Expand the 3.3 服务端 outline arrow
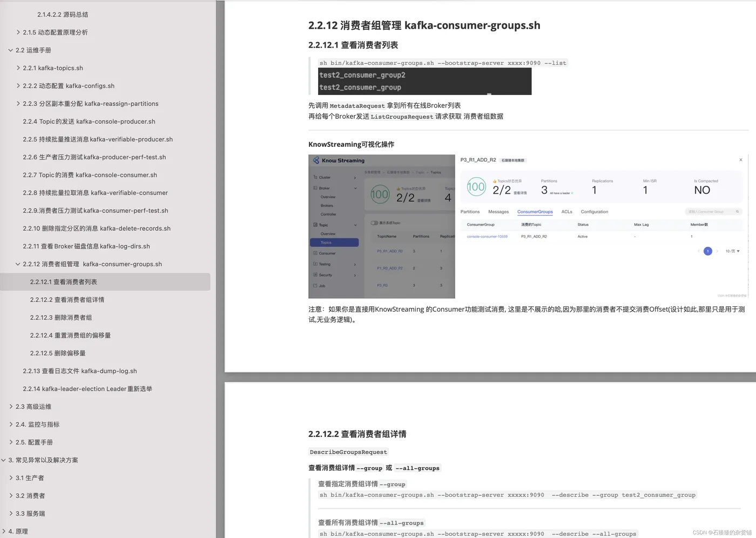The width and height of the screenshot is (756, 538). 11,514
